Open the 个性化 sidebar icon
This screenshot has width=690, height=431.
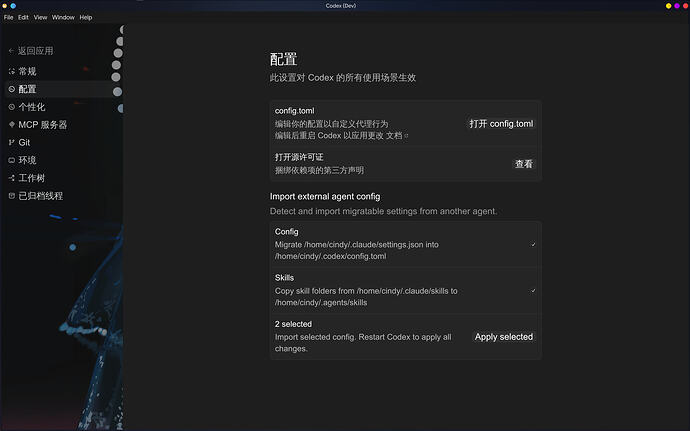[12, 107]
